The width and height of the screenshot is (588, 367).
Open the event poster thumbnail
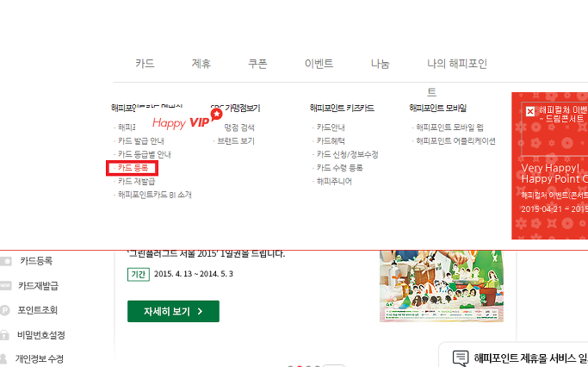[442, 286]
